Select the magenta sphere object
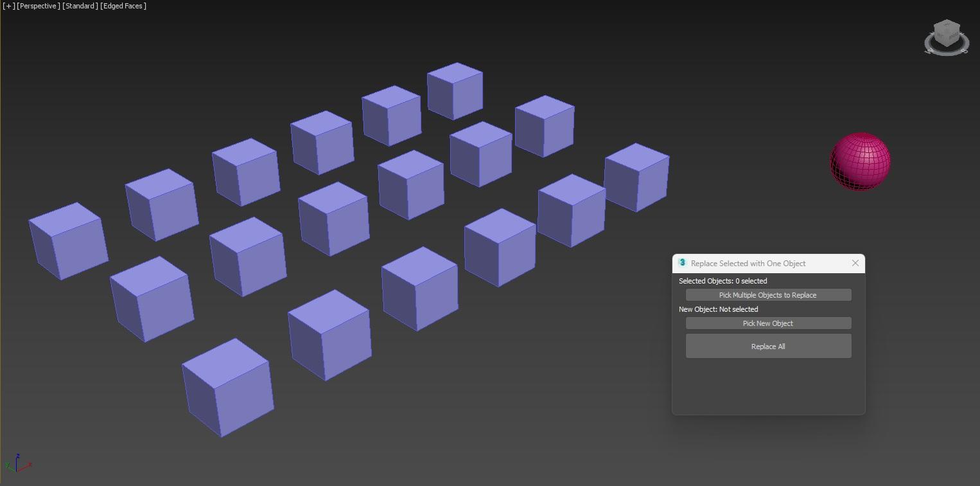Screen dimensions: 980x486 coord(860,161)
